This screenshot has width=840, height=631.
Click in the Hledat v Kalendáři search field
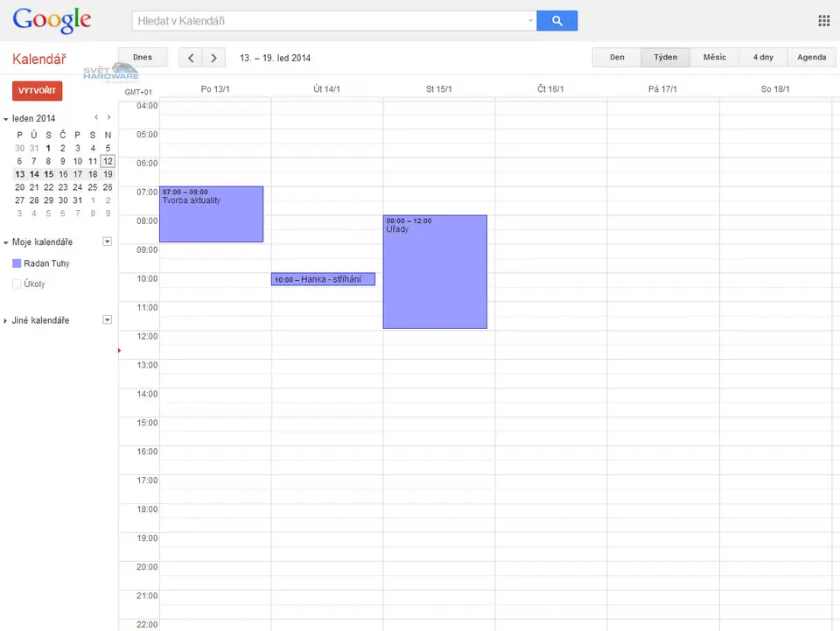(x=331, y=21)
